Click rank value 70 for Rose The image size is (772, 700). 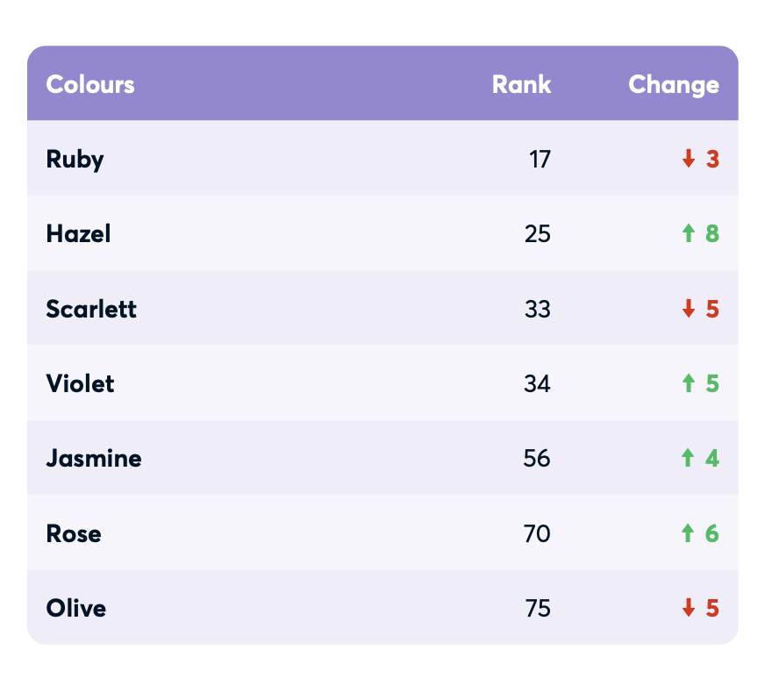[537, 533]
